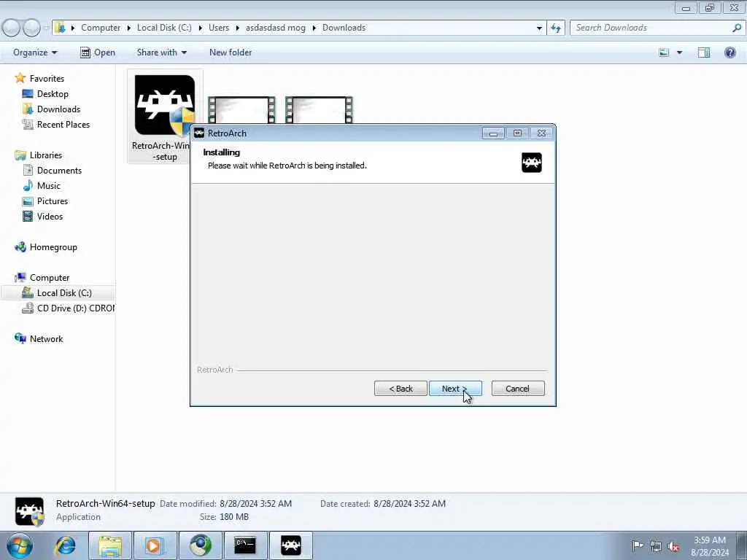Expand arrow after Users in breadcrumb
747x560 pixels.
click(237, 28)
